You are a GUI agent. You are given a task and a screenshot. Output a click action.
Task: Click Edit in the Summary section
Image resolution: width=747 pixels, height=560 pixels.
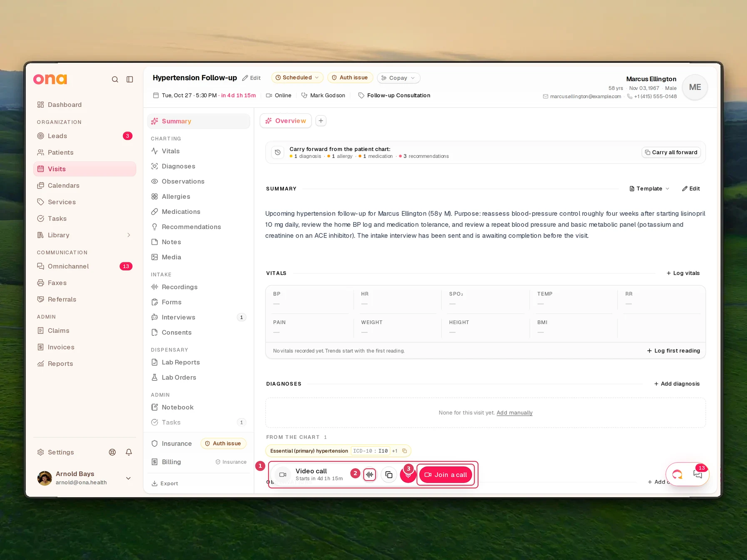[691, 188]
